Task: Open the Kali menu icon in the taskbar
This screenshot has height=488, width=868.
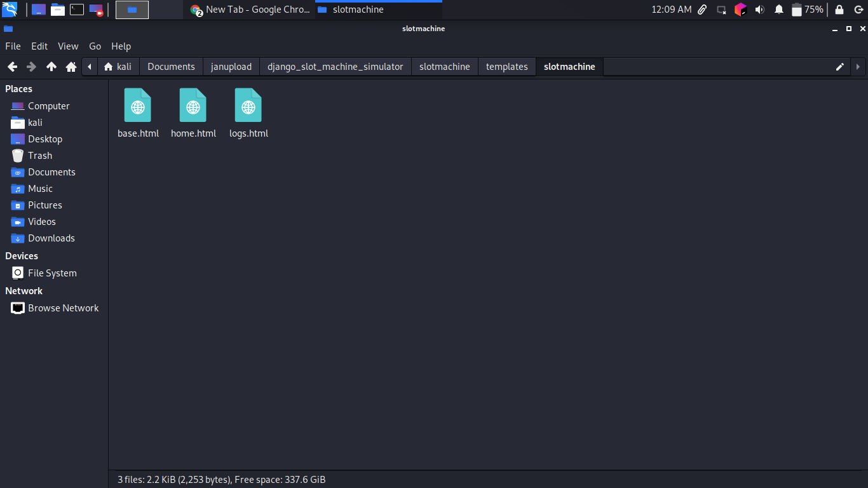Action: (10, 10)
